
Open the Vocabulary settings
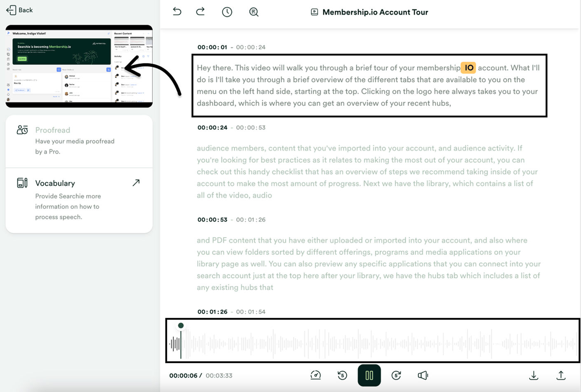79,200
